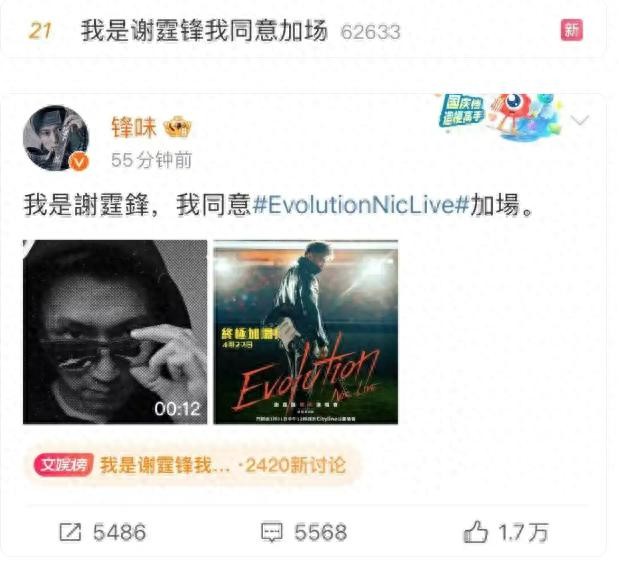Click the 5486 repost count
619x564 pixels.
tap(120, 532)
